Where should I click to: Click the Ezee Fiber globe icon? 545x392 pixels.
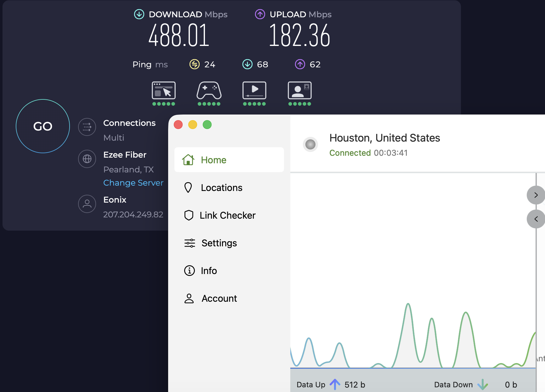pyautogui.click(x=87, y=159)
